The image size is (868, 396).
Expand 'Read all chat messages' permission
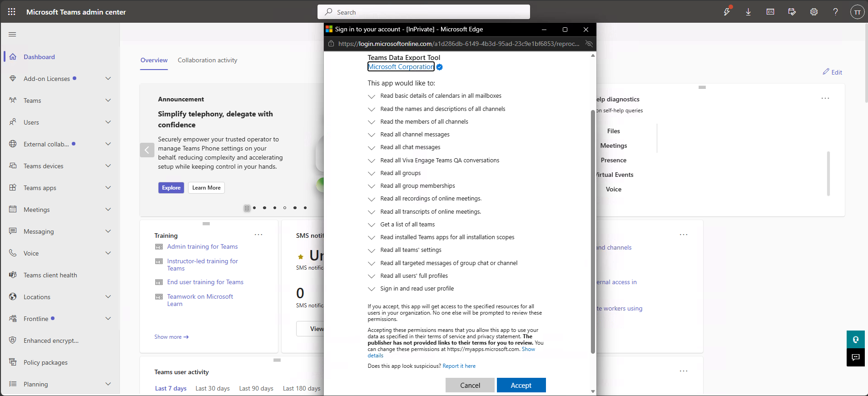372,148
